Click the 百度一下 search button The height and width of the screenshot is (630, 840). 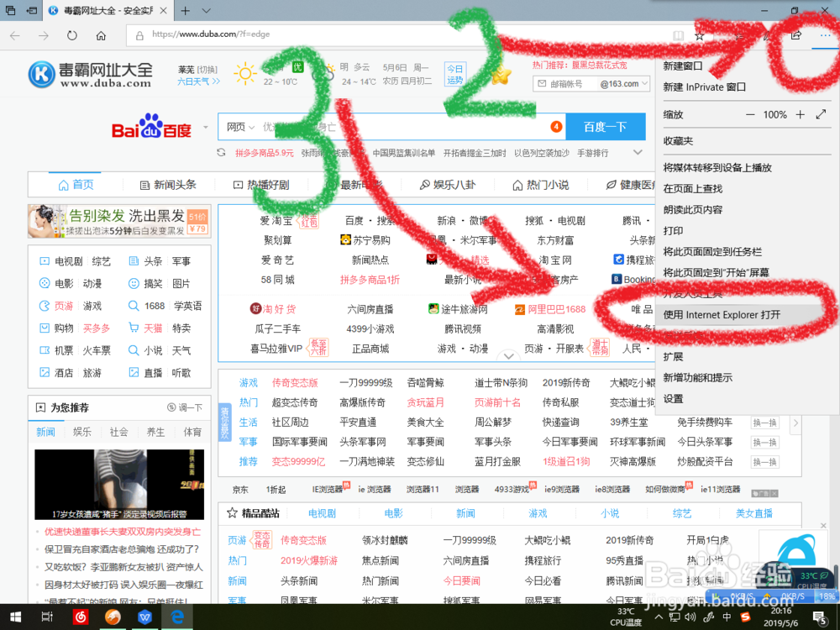tap(606, 127)
